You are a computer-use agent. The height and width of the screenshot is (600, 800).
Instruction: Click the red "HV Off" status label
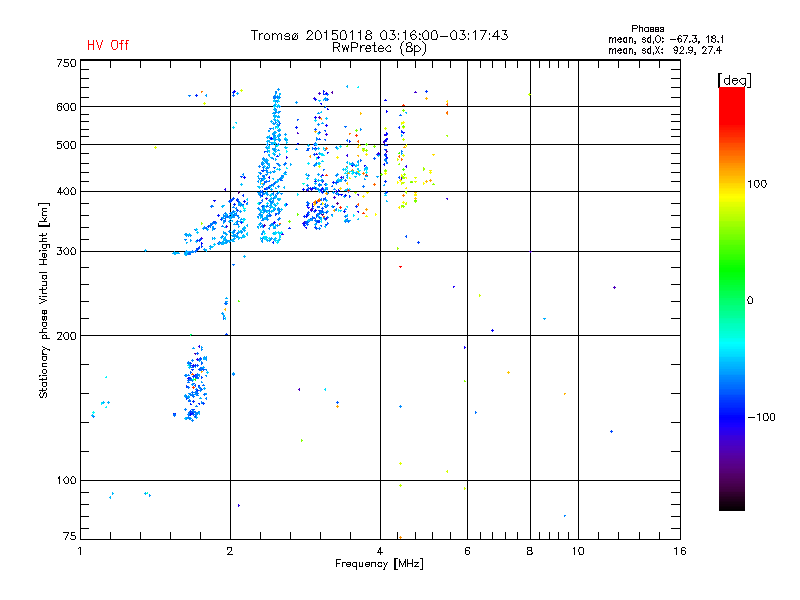coord(108,45)
